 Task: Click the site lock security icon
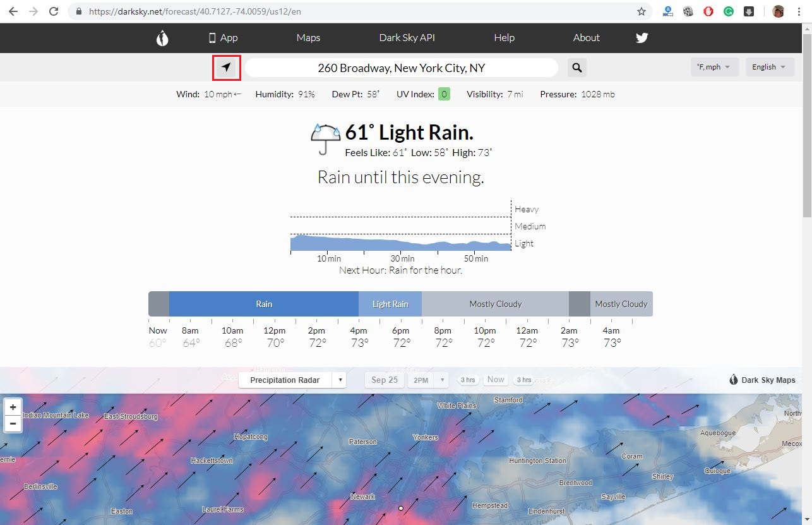coord(79,11)
